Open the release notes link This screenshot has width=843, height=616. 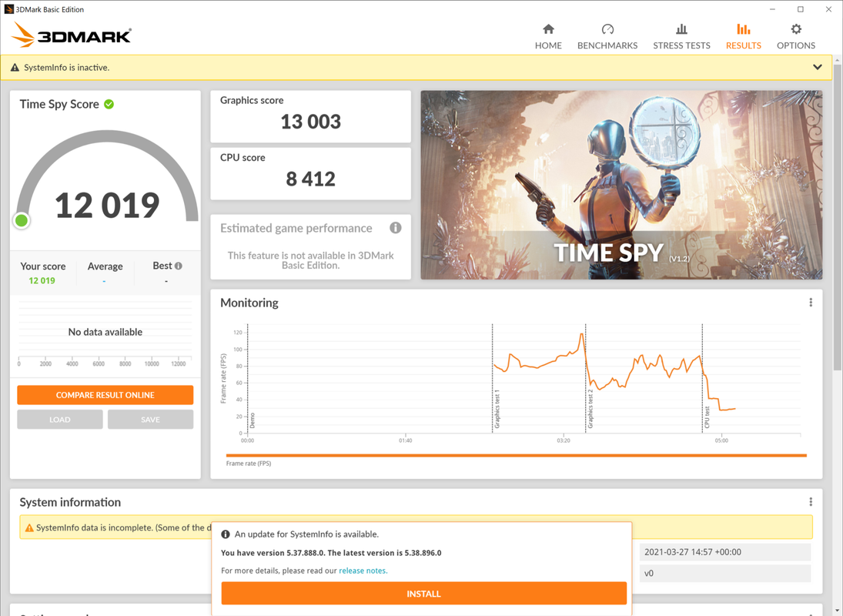363,571
